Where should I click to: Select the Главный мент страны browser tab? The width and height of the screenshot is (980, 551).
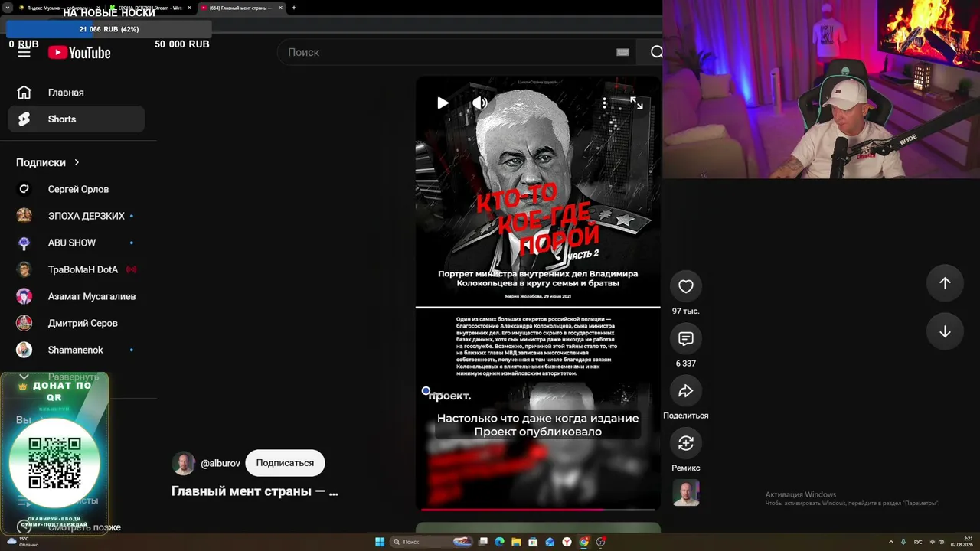[x=240, y=8]
